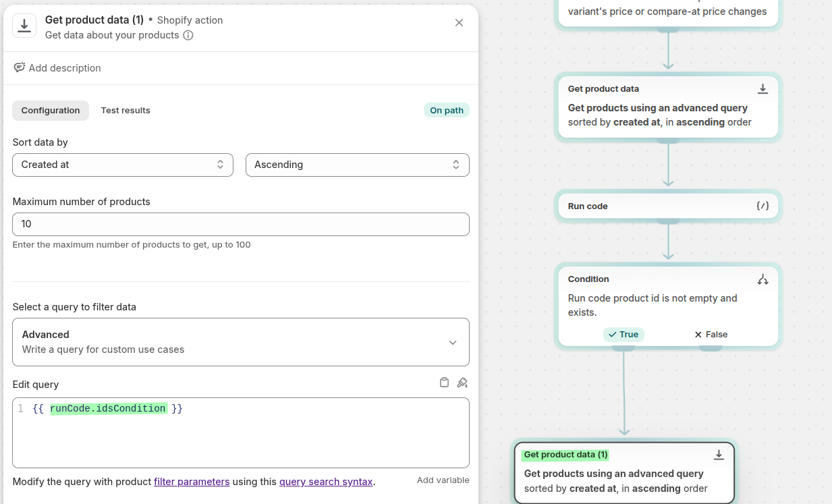Expand the Advanced query type selector

(241, 342)
